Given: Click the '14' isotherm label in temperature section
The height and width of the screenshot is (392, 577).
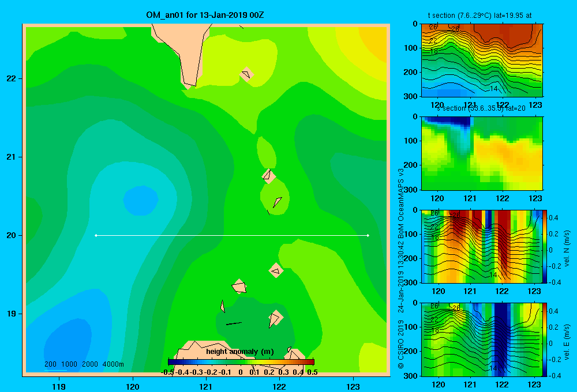Looking at the screenshot, I should pos(493,89).
